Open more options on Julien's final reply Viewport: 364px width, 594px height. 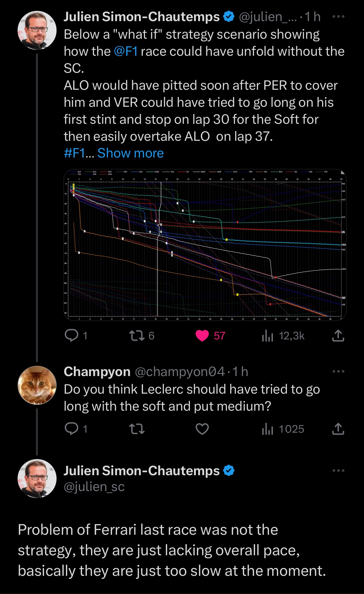(x=338, y=471)
